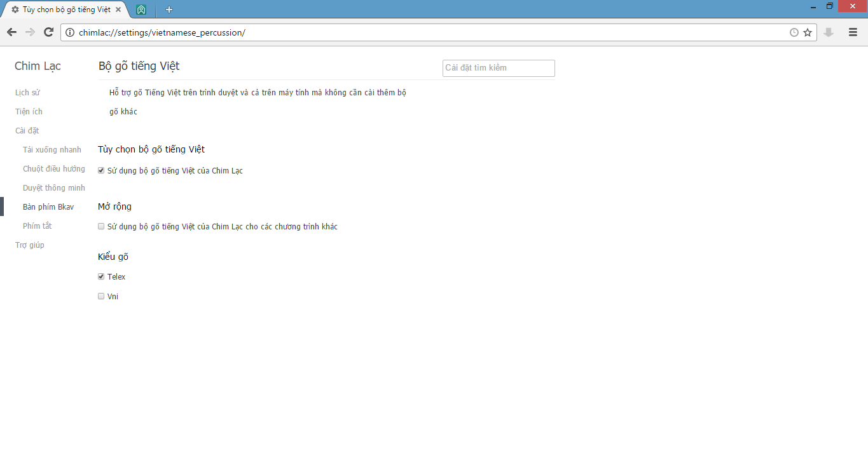The image size is (868, 467).
Task: Open Lịch sử in the sidebar
Action: coord(27,93)
